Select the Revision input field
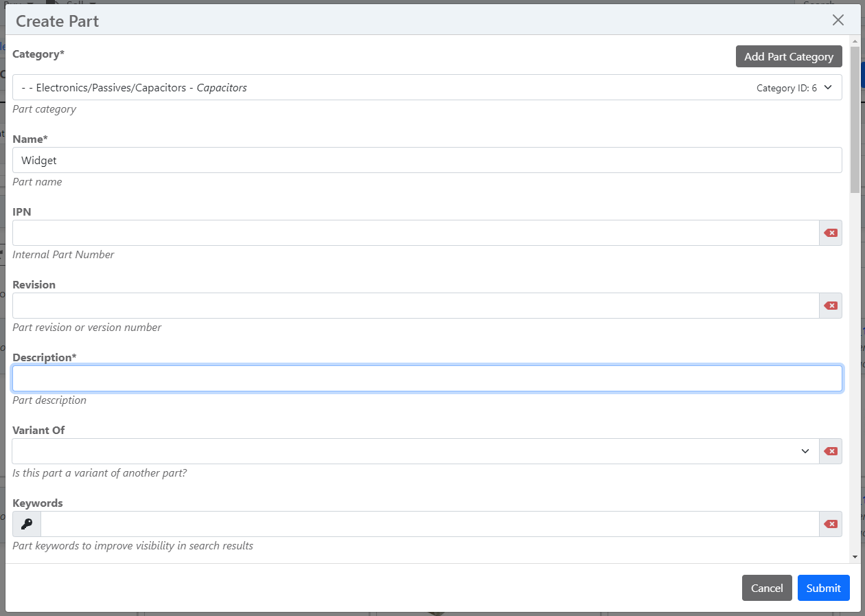 pos(415,306)
